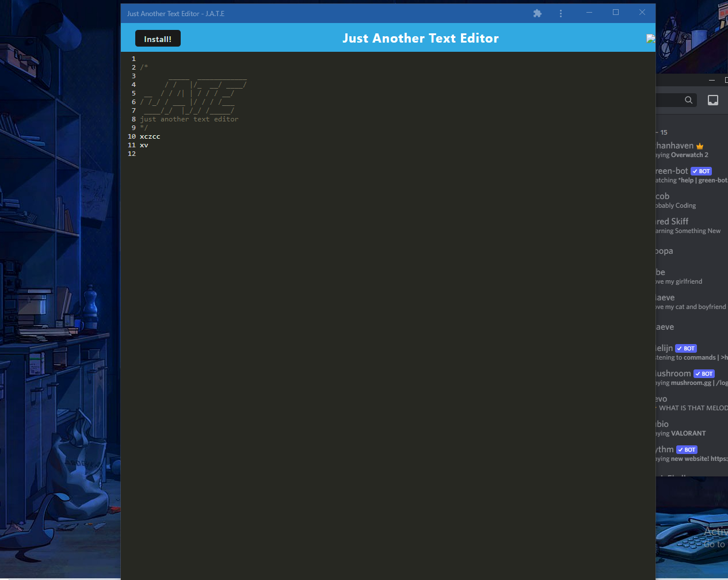Viewport: 728px width, 580px height.
Task: Click line number 11 in the editor gutter
Action: (131, 145)
